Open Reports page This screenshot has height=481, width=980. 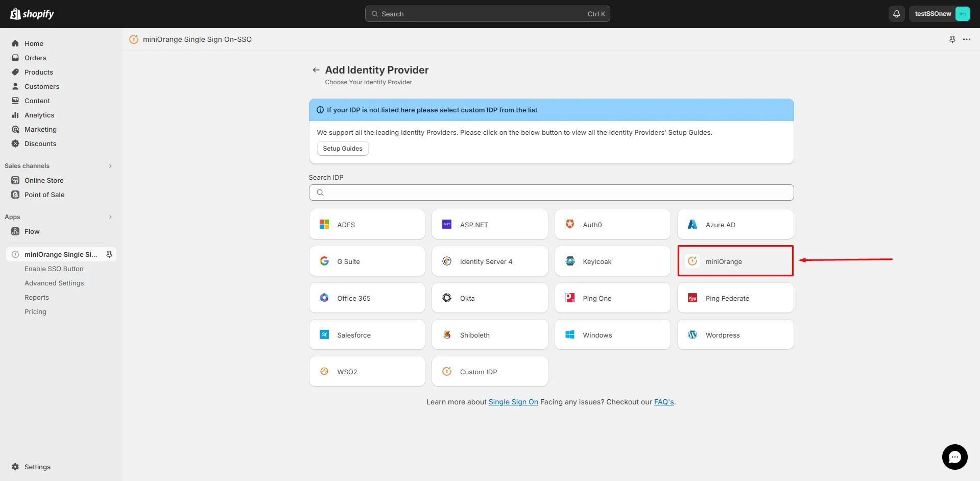point(37,297)
